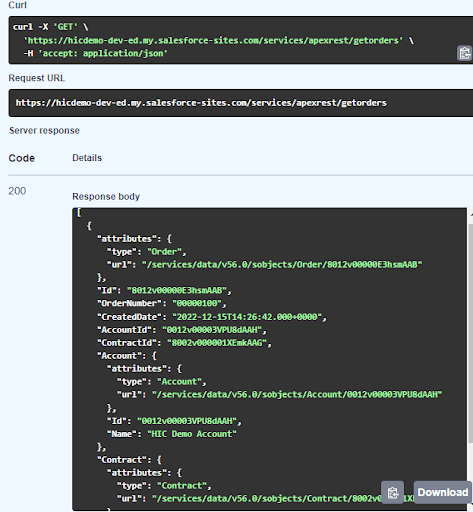This screenshot has width=473, height=512.
Task: Click the "type": "Account" line
Action: point(162,382)
